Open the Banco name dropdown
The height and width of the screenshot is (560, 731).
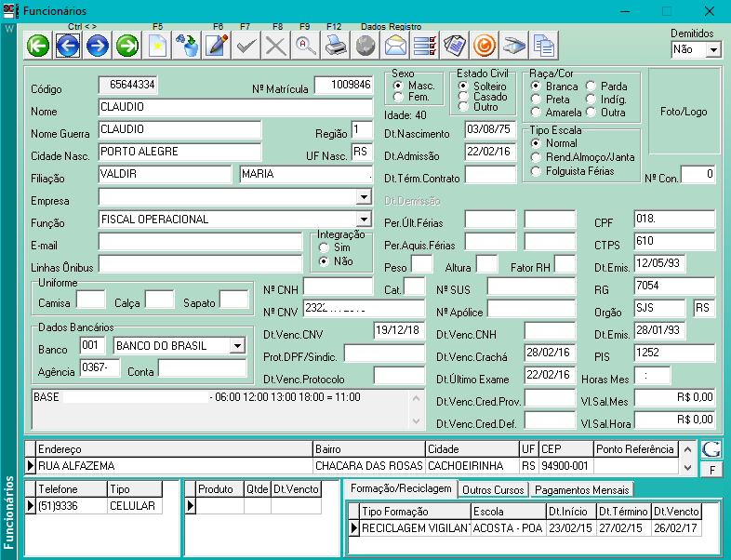tap(237, 346)
